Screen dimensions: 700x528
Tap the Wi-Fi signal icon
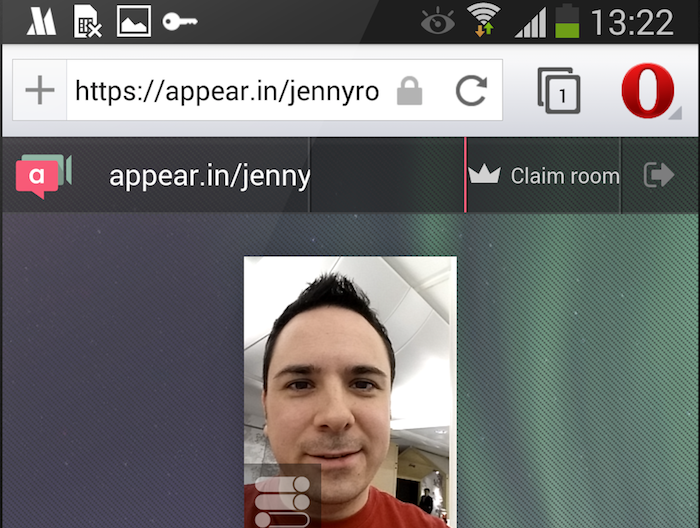click(x=484, y=21)
